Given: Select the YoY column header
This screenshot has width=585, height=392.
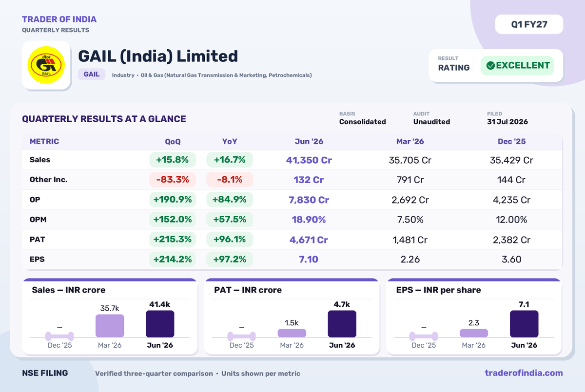Looking at the screenshot, I should 230,141.
